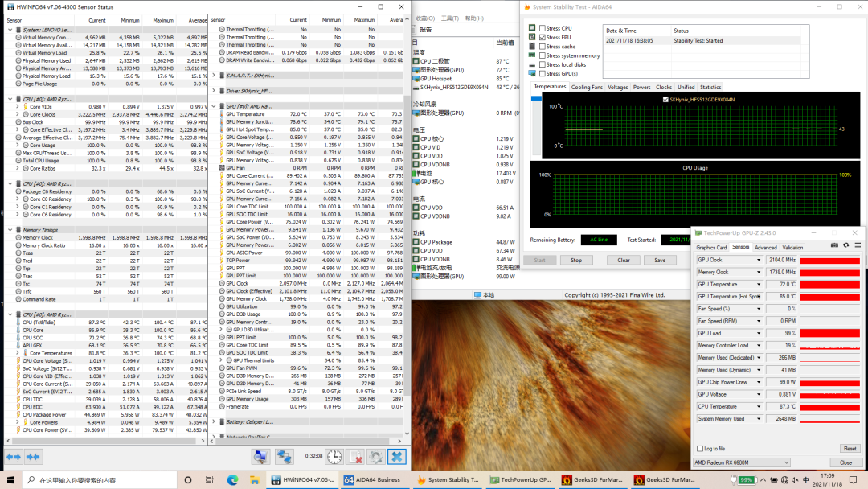The height and width of the screenshot is (489, 868).
Task: Click the GPU-Z refresh icon
Action: [x=845, y=245]
